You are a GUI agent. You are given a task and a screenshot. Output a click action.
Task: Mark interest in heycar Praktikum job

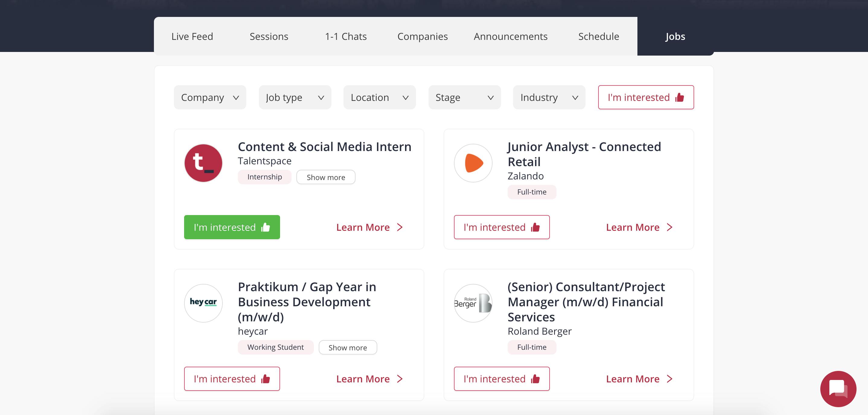coord(232,379)
